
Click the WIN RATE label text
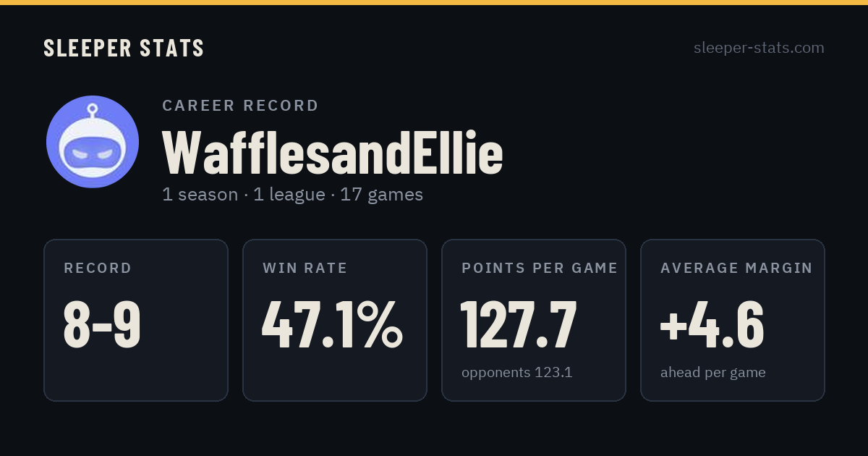coord(305,269)
